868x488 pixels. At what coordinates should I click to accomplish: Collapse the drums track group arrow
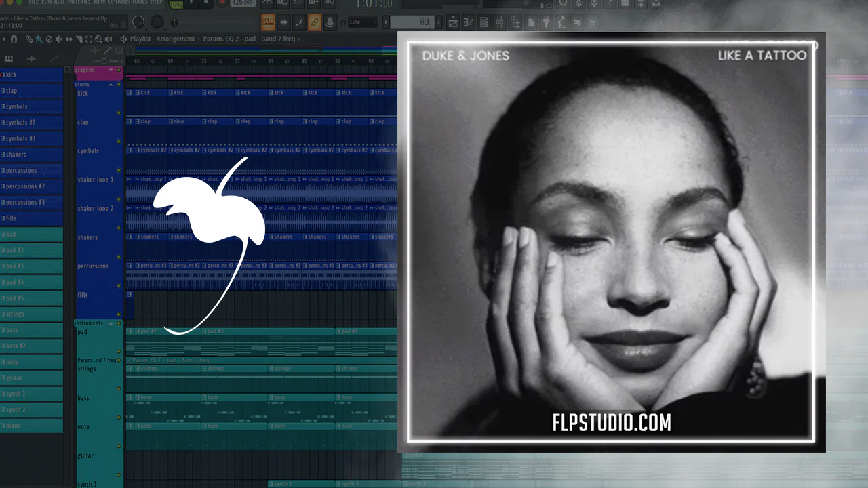[111, 85]
